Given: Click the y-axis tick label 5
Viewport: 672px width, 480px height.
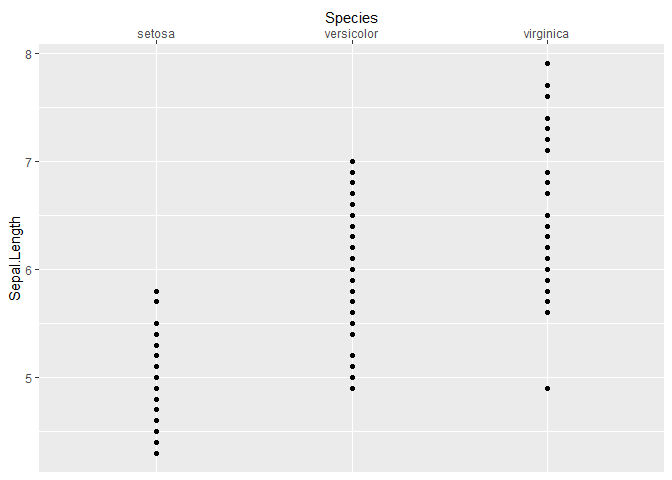Looking at the screenshot, I should click(29, 378).
